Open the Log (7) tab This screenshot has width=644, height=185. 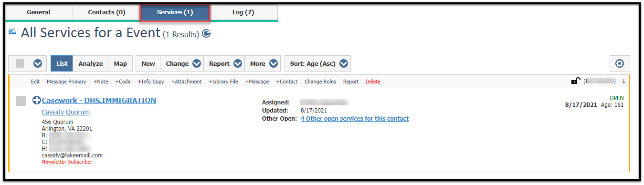pos(243,12)
